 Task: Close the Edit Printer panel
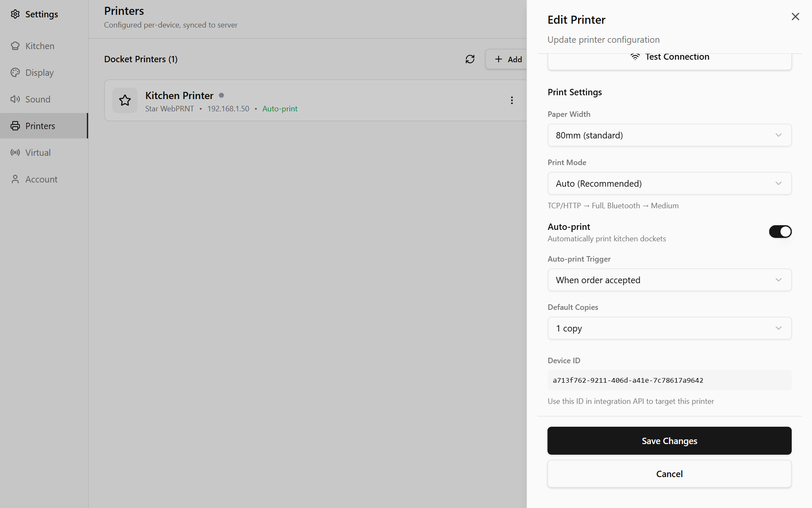(795, 17)
